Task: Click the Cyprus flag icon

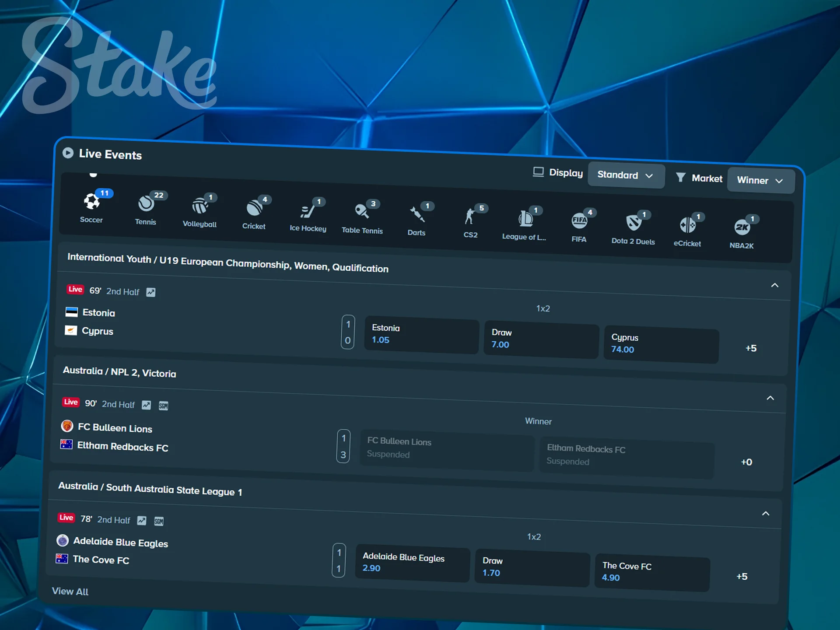Action: [71, 330]
